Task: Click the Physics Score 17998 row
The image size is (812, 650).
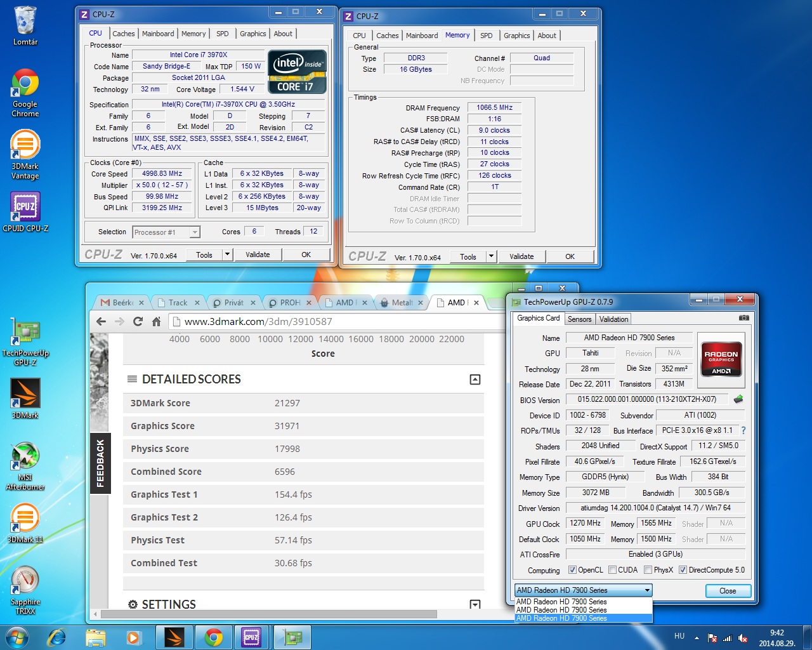Action: (303, 449)
